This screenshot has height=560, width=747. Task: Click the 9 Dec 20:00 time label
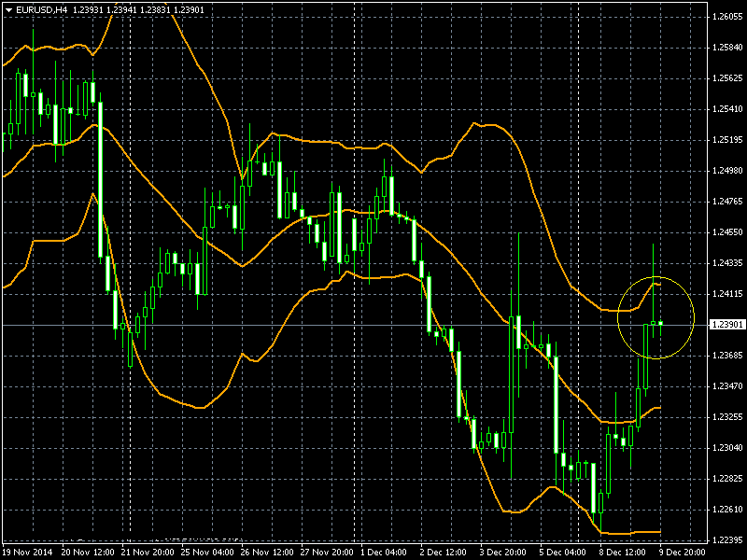pyautogui.click(x=683, y=553)
